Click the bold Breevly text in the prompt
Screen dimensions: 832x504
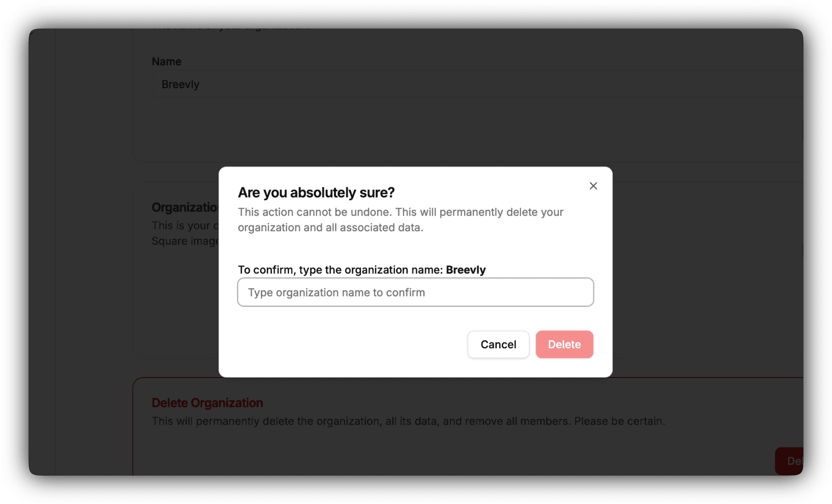pos(465,270)
